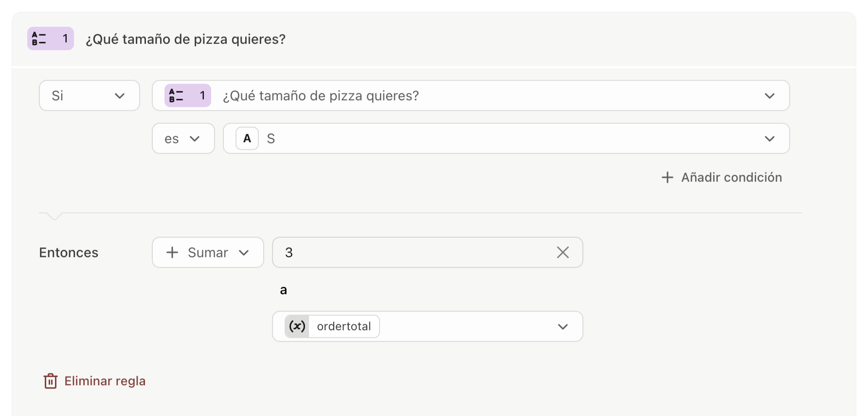Expand the question selector dropdown chevron
This screenshot has width=868, height=416.
point(769,95)
